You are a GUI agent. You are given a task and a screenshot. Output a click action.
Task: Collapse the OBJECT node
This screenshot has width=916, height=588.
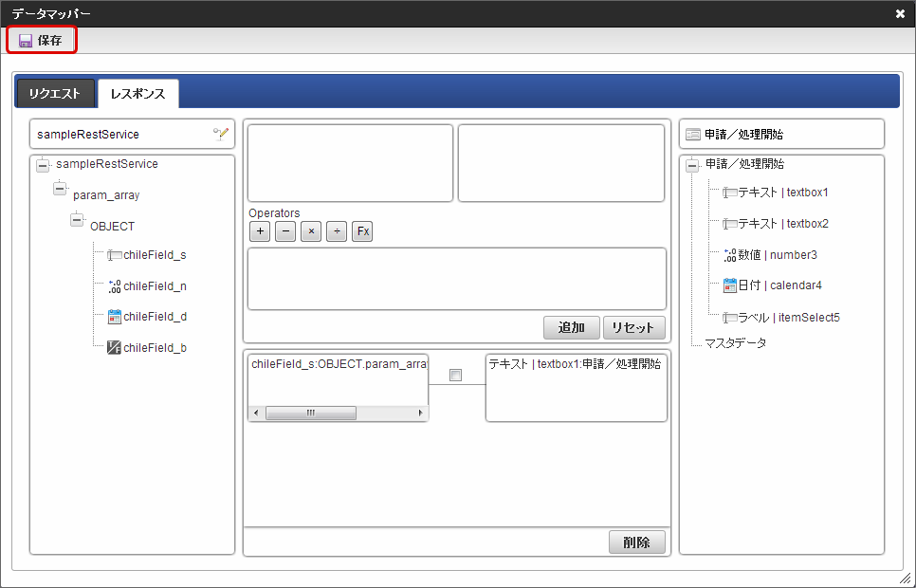[77, 220]
